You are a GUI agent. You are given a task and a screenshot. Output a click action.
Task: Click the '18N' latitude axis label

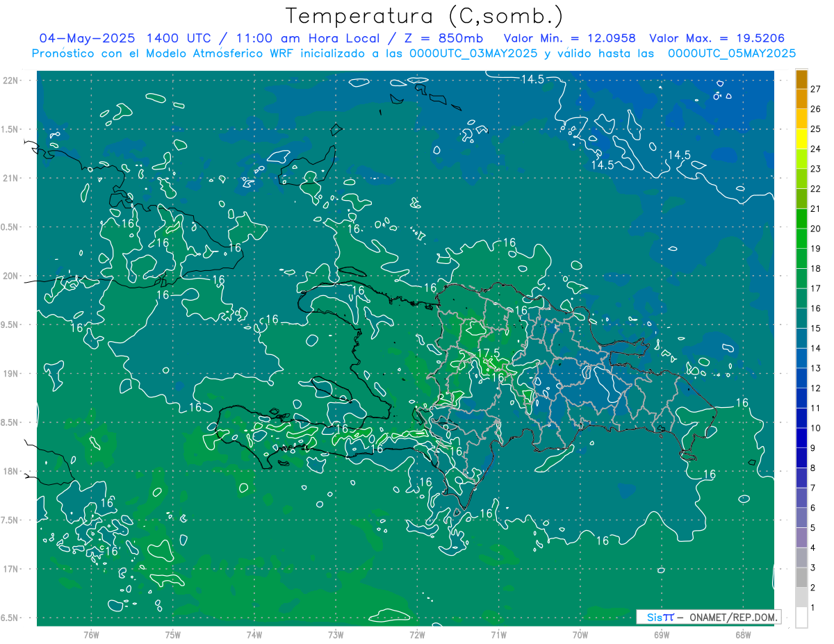click(10, 471)
